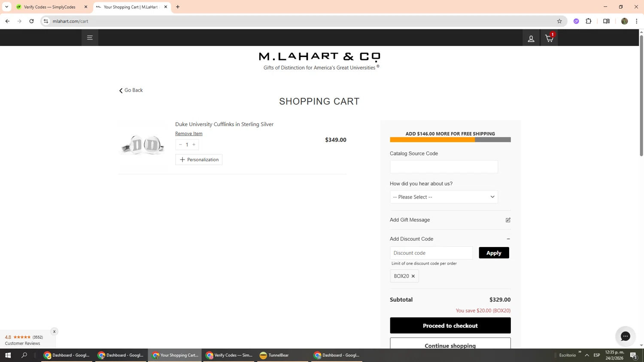Navigate forward in the browser
The height and width of the screenshot is (362, 644).
pyautogui.click(x=19, y=21)
